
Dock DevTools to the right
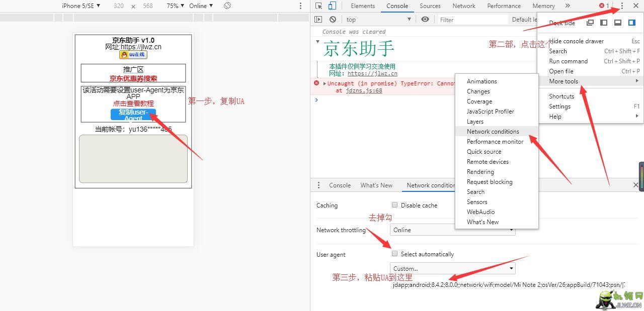tap(632, 23)
